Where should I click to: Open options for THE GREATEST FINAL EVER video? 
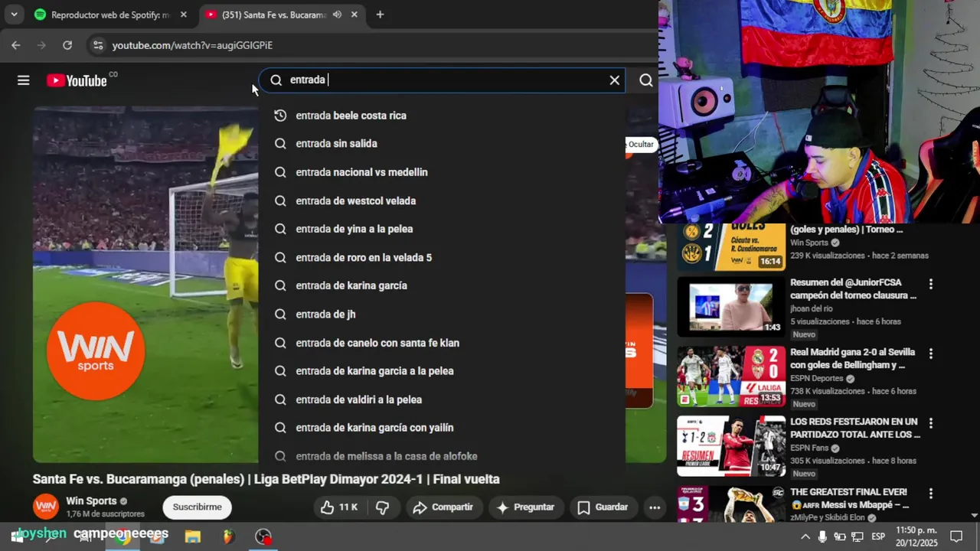point(930,493)
